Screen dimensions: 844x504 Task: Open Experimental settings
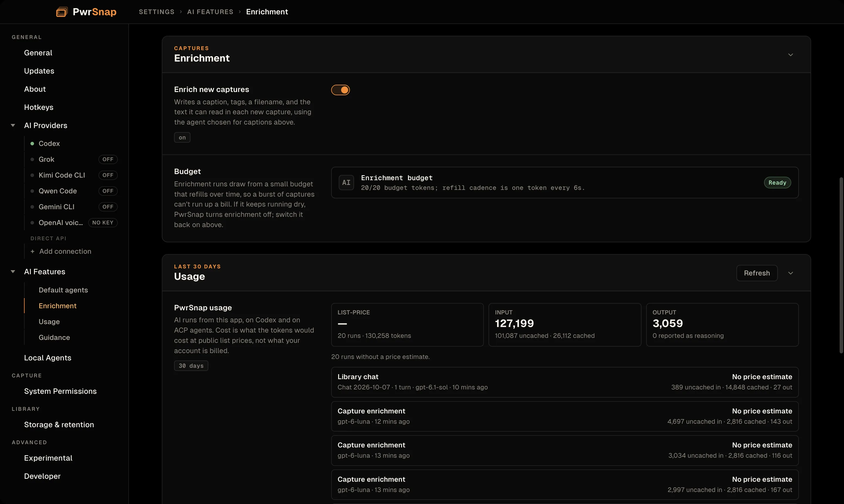(x=48, y=458)
